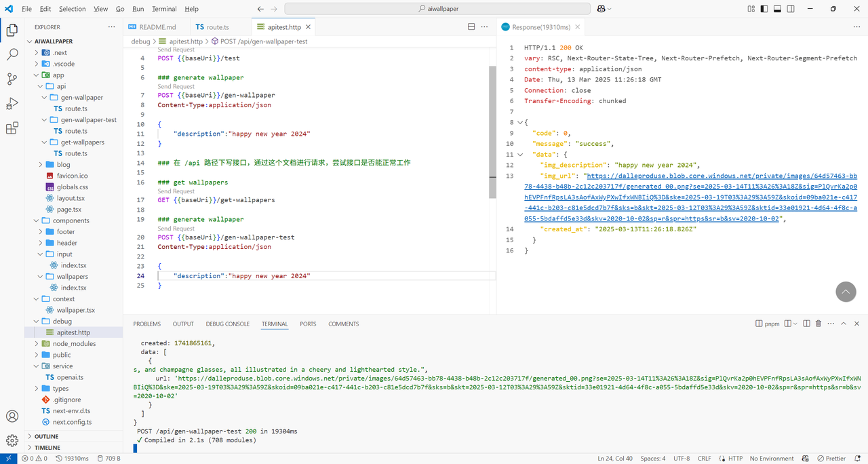Go forward using the navigation arrow
Viewport: 868px width, 464px height.
click(274, 9)
